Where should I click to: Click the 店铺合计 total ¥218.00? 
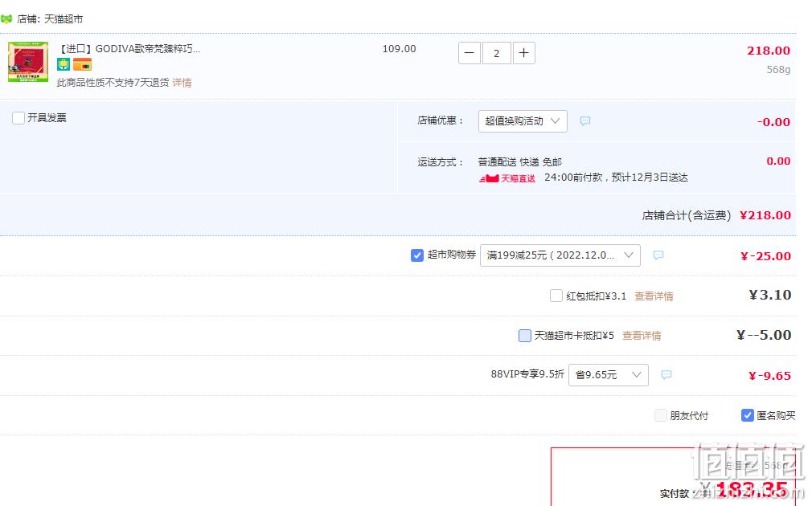[765, 215]
